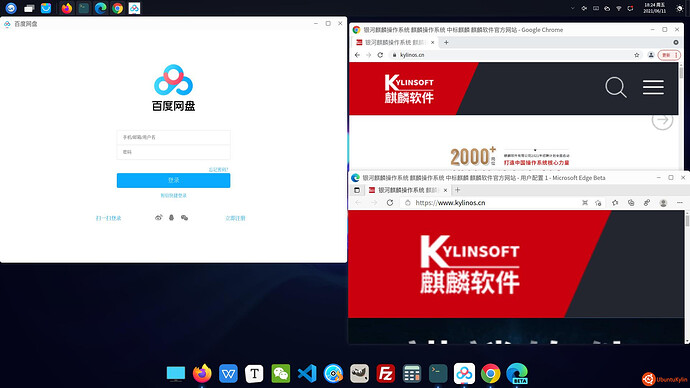Show desktop with the dock monitor icon
Image resolution: width=690 pixels, height=388 pixels.
point(176,373)
